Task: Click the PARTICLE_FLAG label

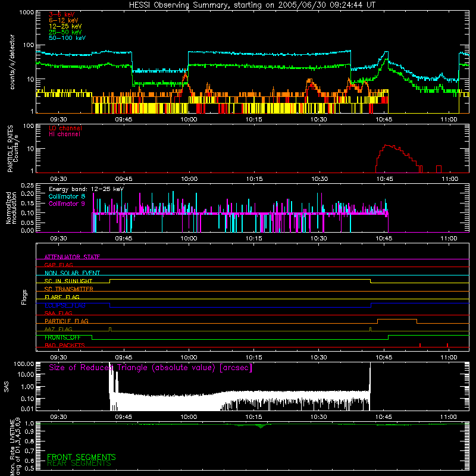Action: tap(67, 321)
